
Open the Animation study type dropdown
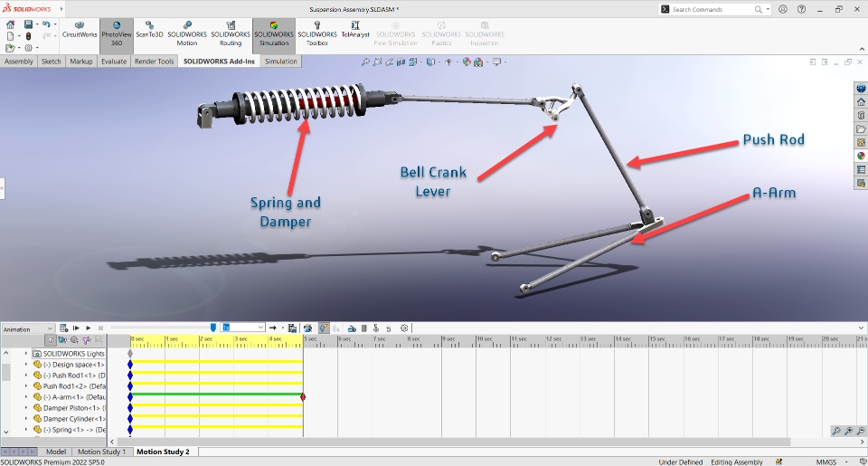tap(28, 329)
